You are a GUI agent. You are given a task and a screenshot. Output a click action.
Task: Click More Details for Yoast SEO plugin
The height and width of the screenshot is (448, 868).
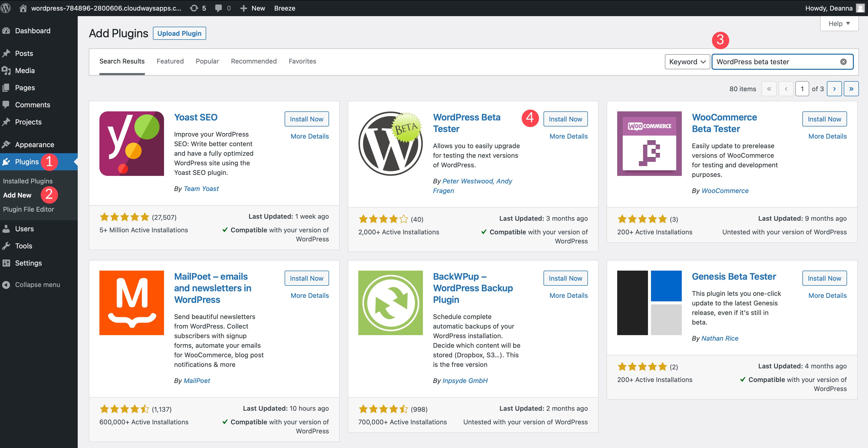tap(310, 136)
